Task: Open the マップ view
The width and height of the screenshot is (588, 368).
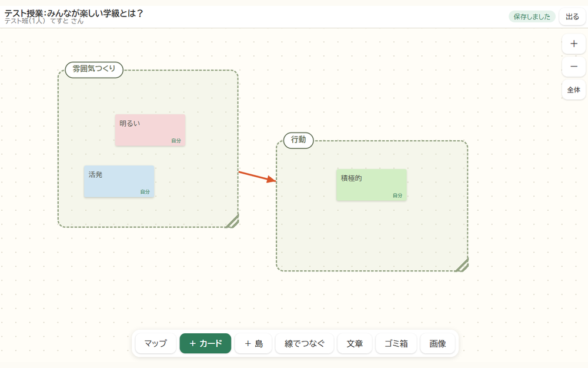Action: 156,343
